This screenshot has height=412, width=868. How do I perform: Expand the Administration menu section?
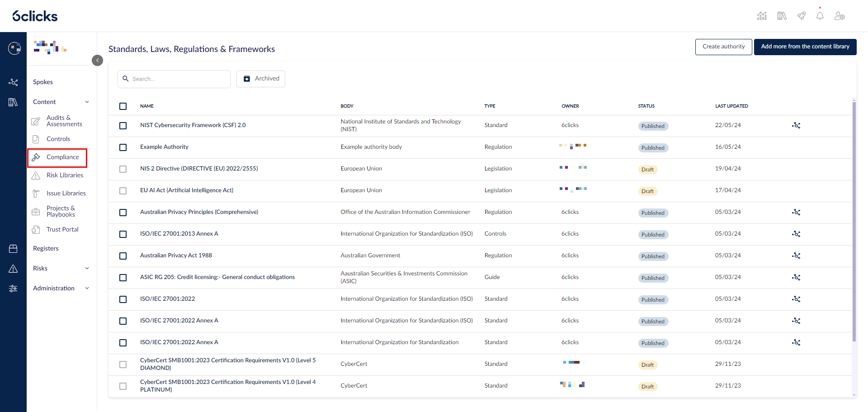[87, 288]
